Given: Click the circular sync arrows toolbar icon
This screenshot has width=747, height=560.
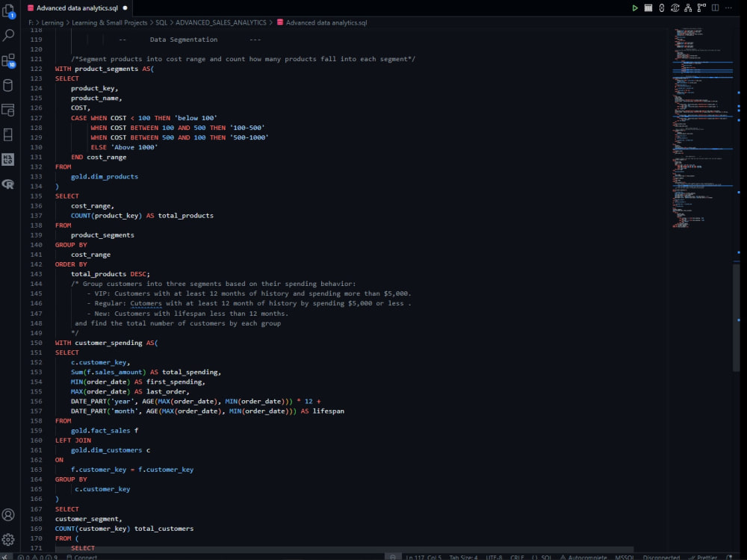Looking at the screenshot, I should [675, 8].
